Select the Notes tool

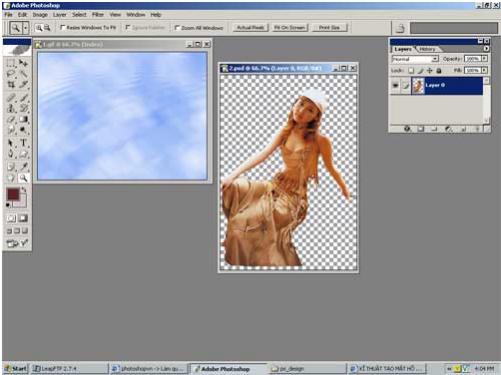[x=11, y=167]
